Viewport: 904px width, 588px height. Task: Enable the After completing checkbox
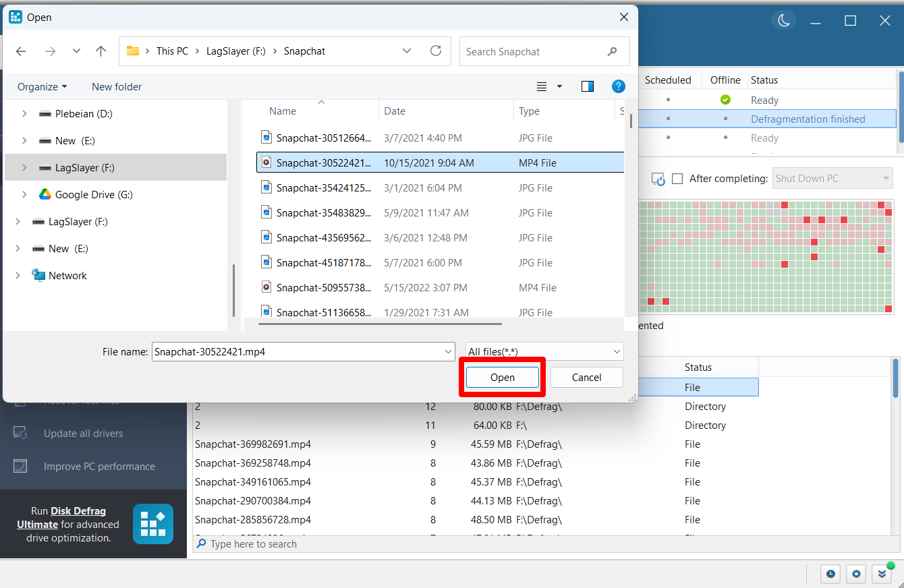677,179
